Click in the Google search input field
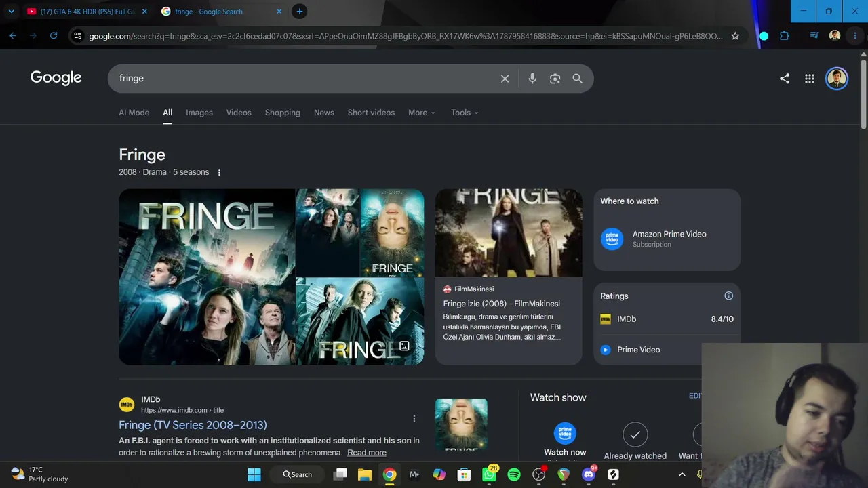Viewport: 868px width, 488px height. (305, 79)
